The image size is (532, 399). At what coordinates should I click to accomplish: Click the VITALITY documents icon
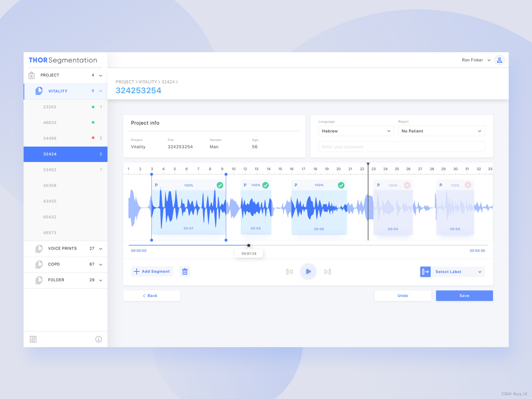coord(39,91)
